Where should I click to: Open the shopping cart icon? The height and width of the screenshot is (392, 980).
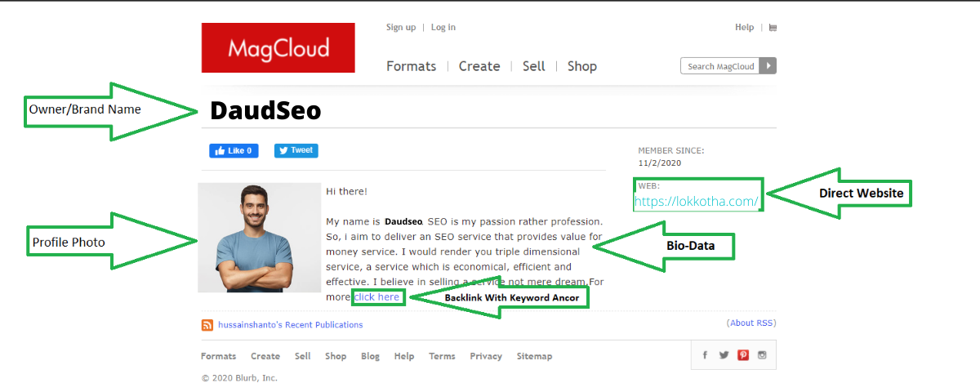[x=773, y=28]
